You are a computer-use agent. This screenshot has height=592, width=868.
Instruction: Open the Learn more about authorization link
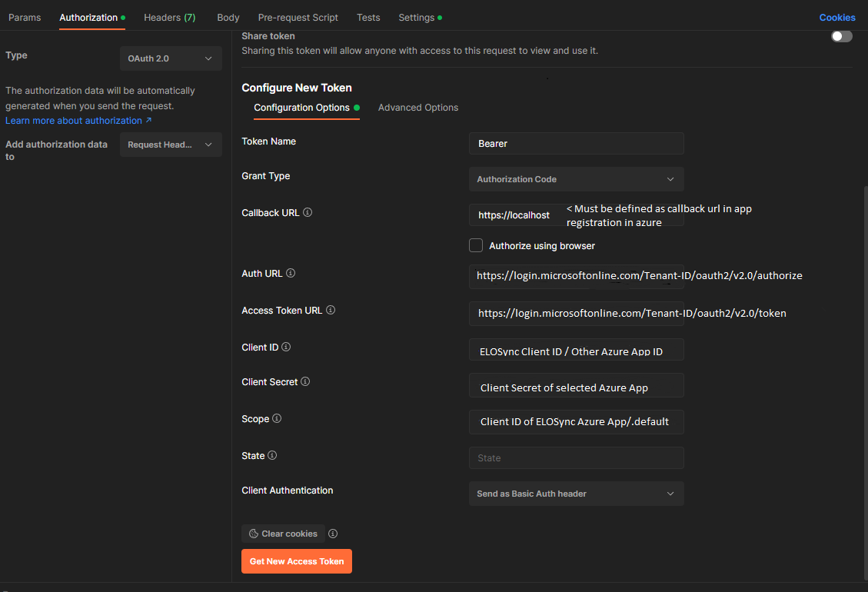tap(74, 120)
